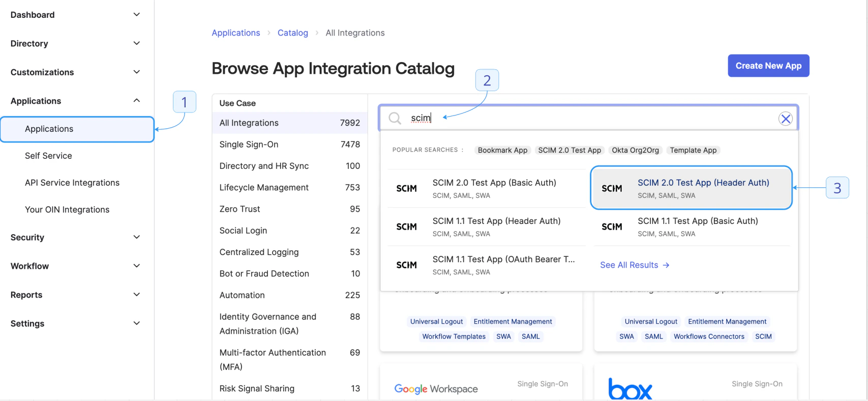Click the Create New App button
Image resolution: width=868 pixels, height=401 pixels.
pos(768,66)
